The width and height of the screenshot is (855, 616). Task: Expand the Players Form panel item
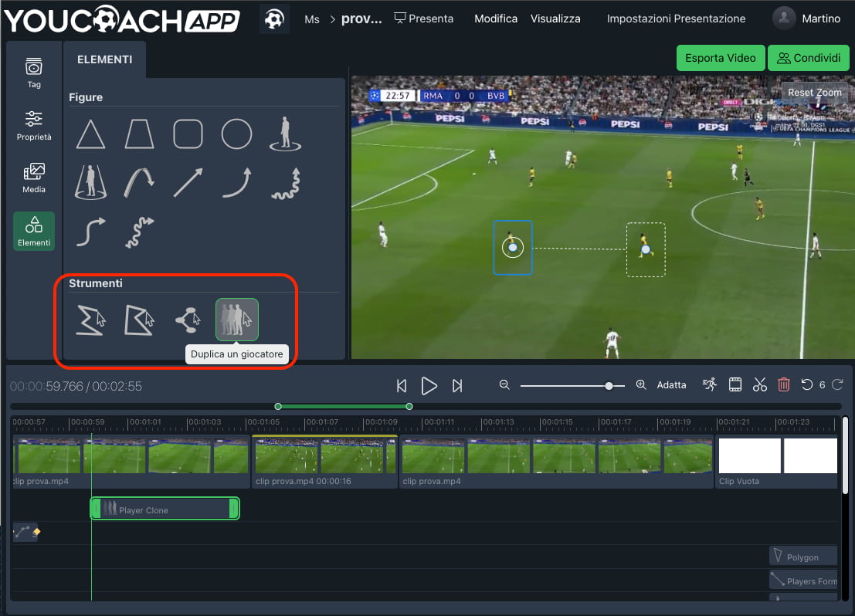point(802,580)
